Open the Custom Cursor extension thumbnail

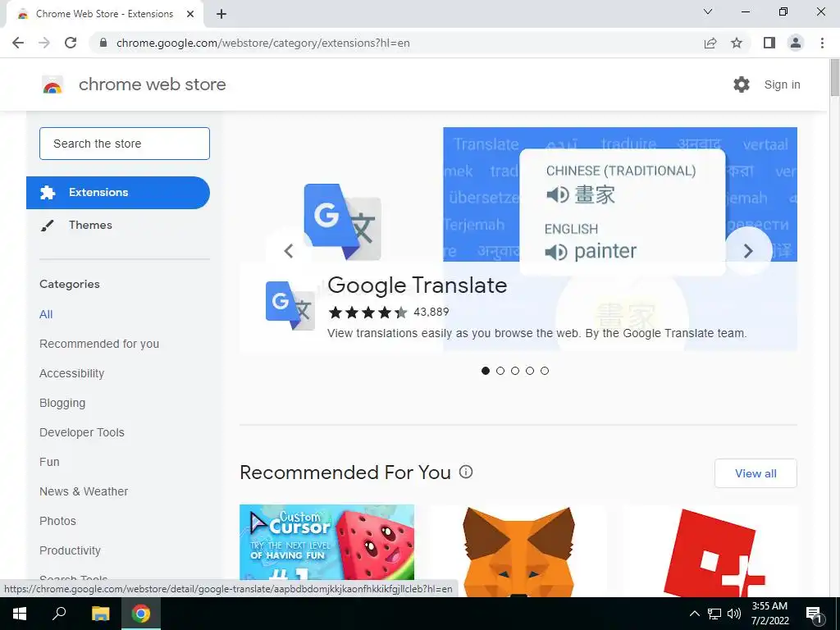point(326,541)
